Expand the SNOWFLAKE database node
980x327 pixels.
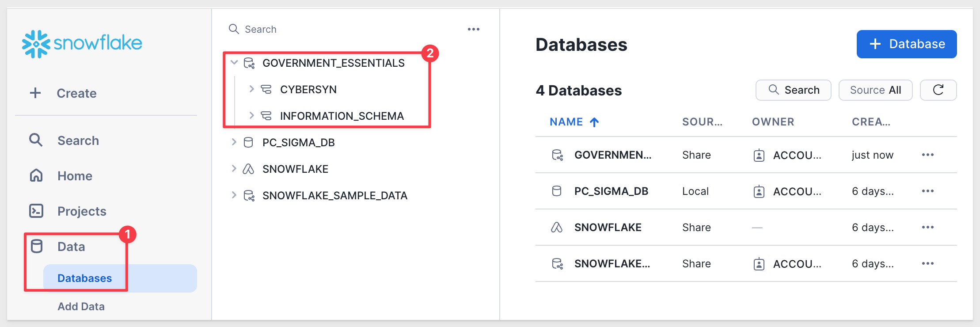tap(234, 168)
